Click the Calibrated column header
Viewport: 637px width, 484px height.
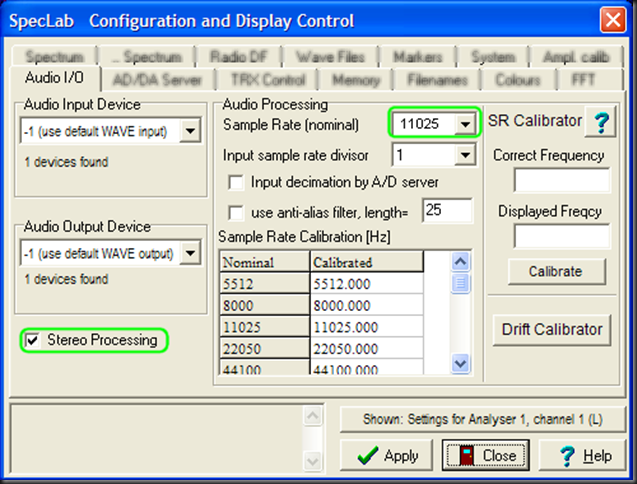click(x=366, y=262)
